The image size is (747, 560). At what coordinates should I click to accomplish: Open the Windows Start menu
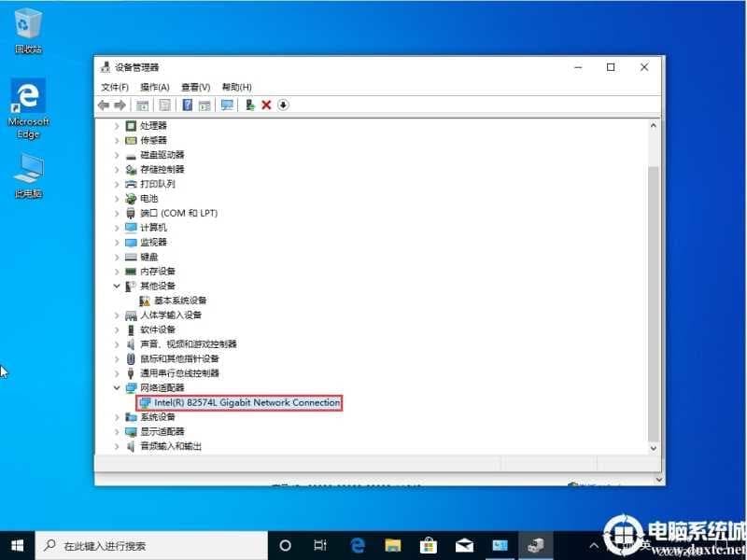click(x=17, y=546)
